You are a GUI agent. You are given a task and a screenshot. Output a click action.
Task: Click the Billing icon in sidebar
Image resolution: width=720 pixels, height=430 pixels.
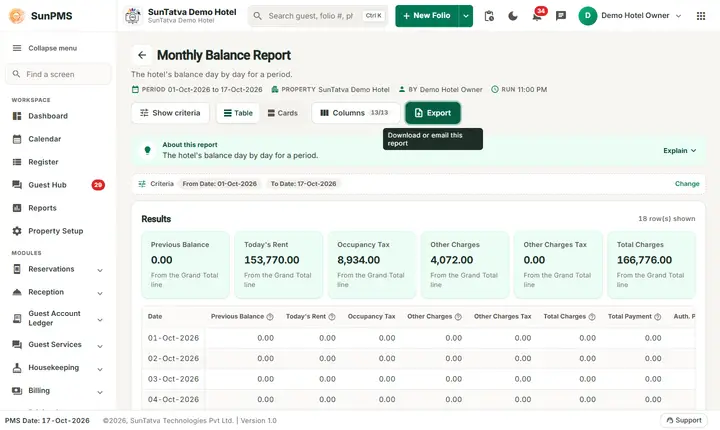click(x=17, y=390)
